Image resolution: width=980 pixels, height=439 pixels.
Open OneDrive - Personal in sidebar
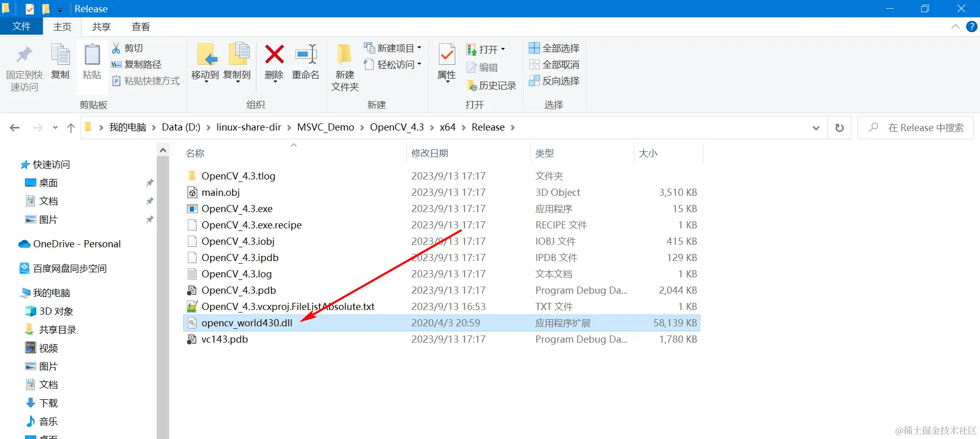click(70, 244)
